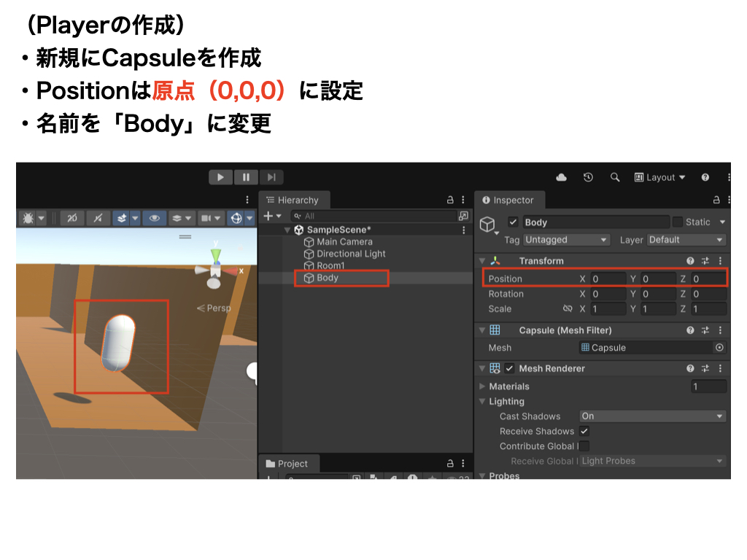The width and height of the screenshot is (747, 560).
Task: Toggle the Body active checkbox
Action: 513,222
